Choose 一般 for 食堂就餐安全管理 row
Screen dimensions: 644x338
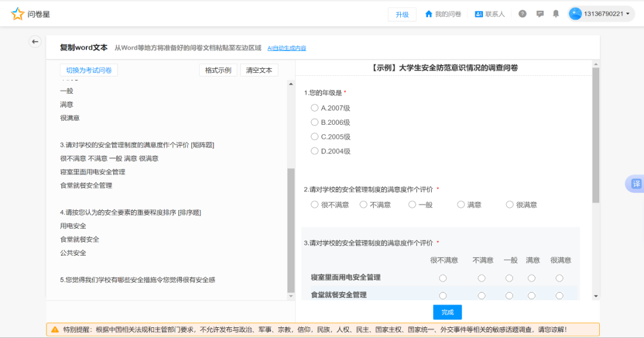(x=509, y=296)
